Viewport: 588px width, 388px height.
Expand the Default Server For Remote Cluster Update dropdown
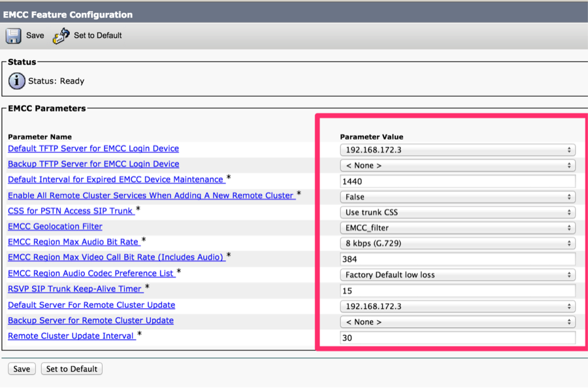[457, 306]
